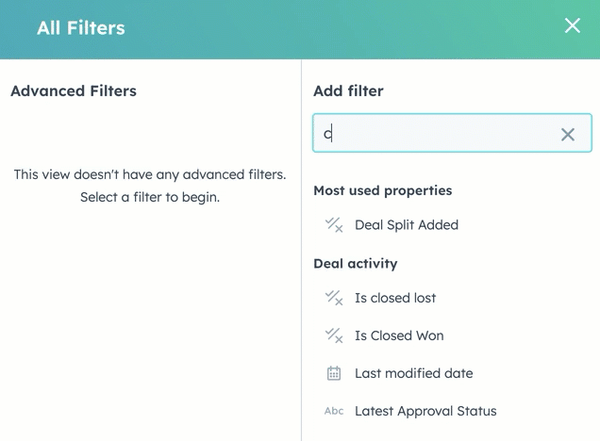Click the Deal activity section heading
The image size is (600, 441).
355,264
